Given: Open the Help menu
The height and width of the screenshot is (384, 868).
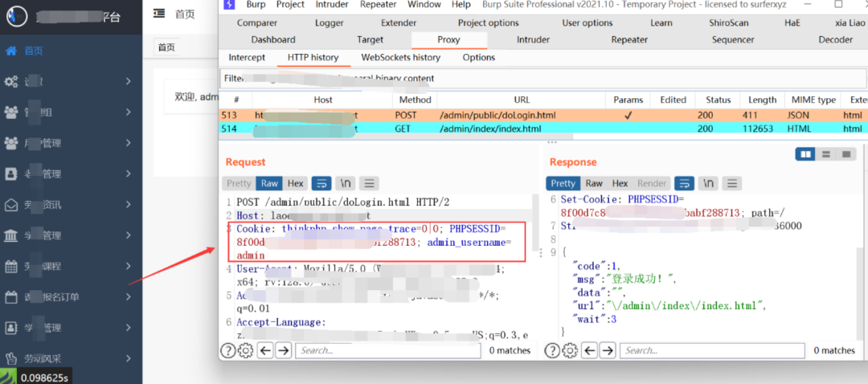Looking at the screenshot, I should pyautogui.click(x=461, y=5).
